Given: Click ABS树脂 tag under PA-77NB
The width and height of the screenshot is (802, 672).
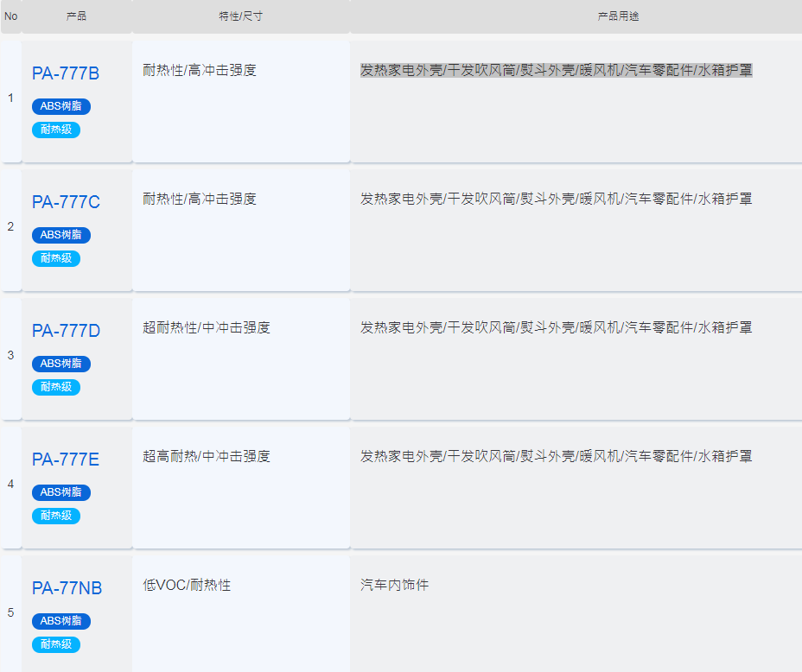Looking at the screenshot, I should 60,621.
